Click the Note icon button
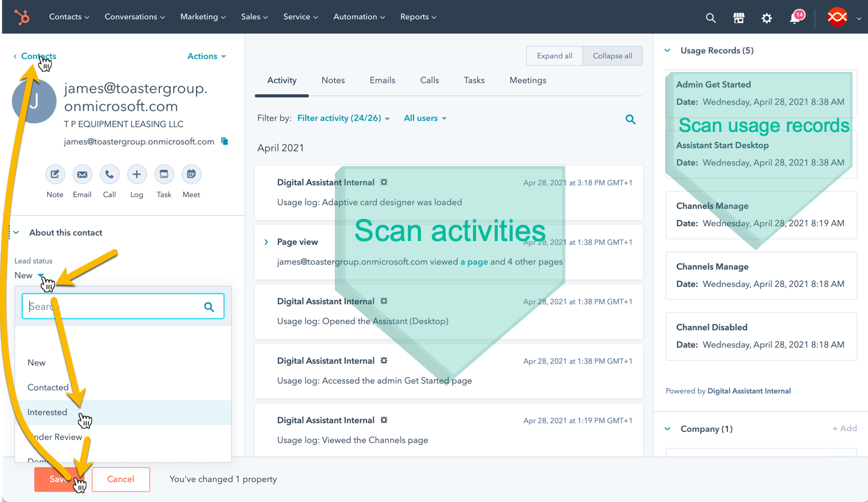The width and height of the screenshot is (868, 502). (x=55, y=174)
